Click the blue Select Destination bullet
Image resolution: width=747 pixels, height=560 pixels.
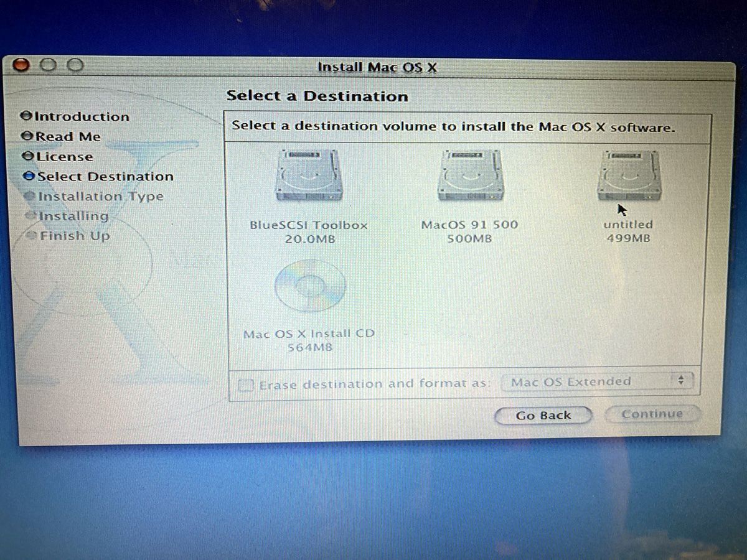pos(29,177)
